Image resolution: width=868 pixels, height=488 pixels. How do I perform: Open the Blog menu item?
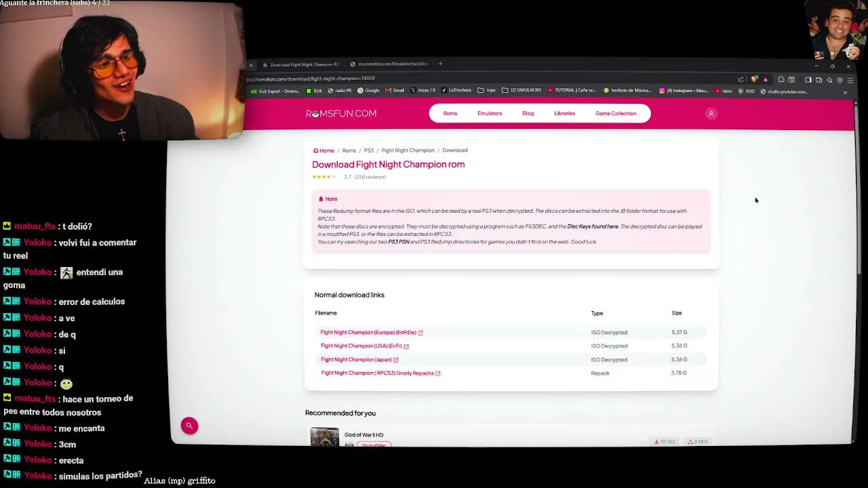pyautogui.click(x=528, y=114)
